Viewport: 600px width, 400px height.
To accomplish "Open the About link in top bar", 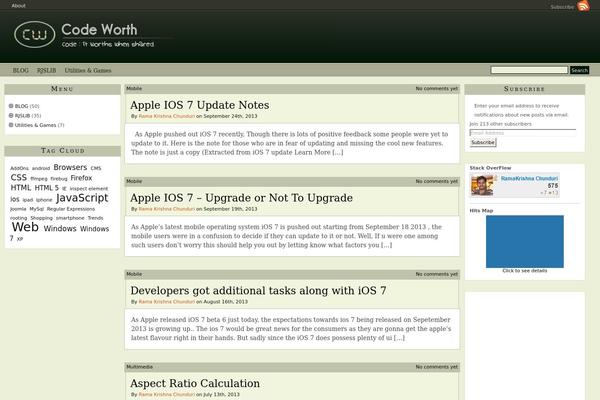I will (x=18, y=6).
